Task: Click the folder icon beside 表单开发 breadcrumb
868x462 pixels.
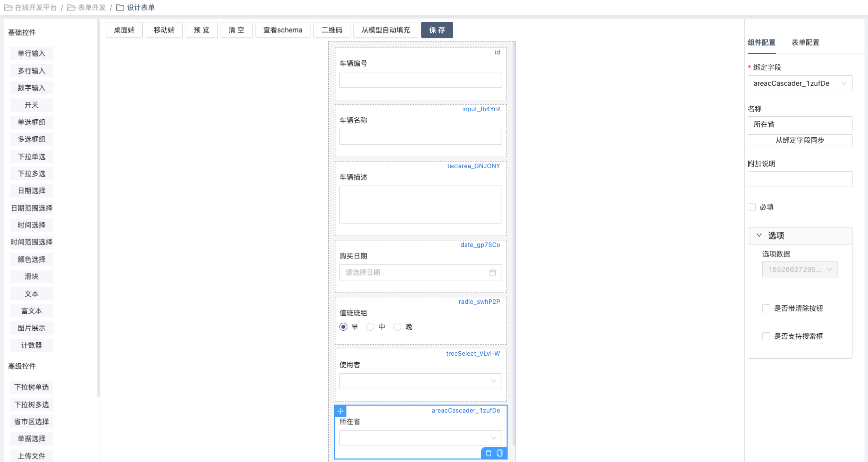Action: click(x=71, y=7)
